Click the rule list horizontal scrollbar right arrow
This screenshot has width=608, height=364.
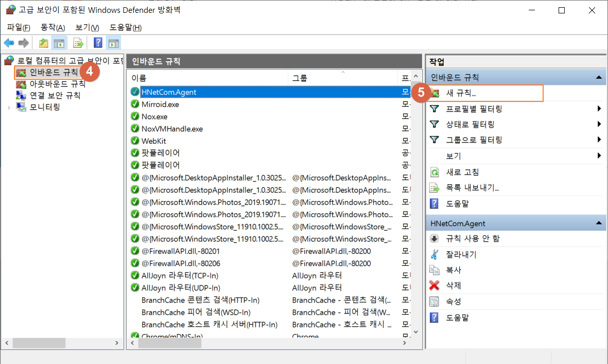click(405, 343)
